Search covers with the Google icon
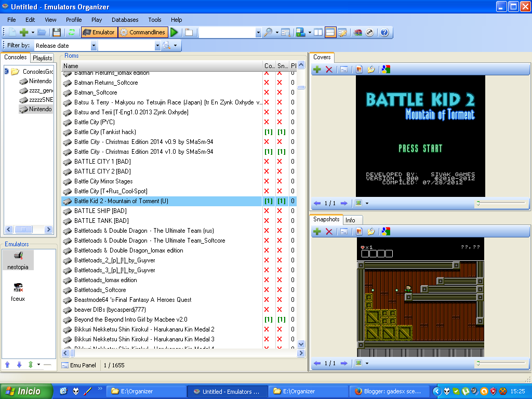 coord(386,70)
